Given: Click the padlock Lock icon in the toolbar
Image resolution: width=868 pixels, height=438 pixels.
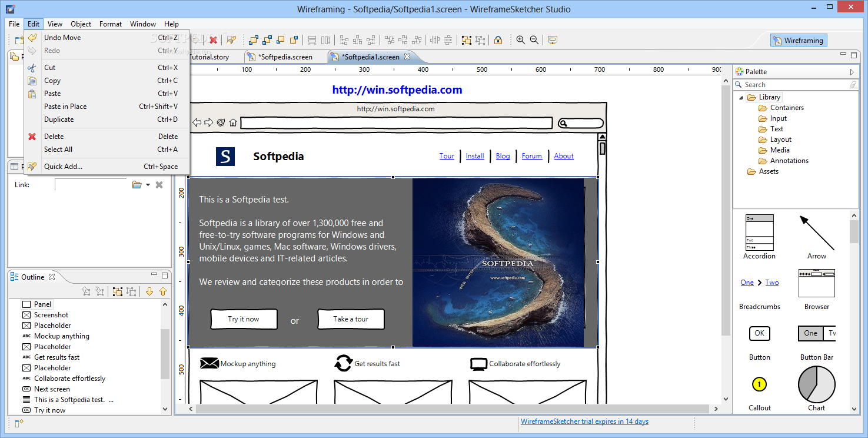Looking at the screenshot, I should coord(498,40).
